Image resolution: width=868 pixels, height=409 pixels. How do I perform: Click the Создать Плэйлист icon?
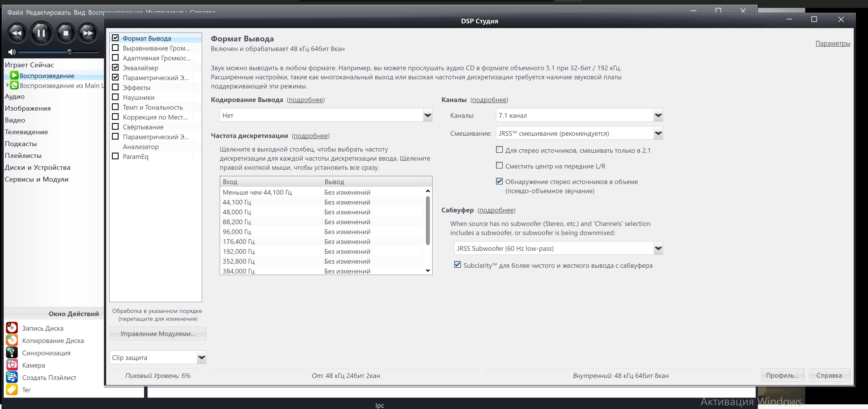12,377
